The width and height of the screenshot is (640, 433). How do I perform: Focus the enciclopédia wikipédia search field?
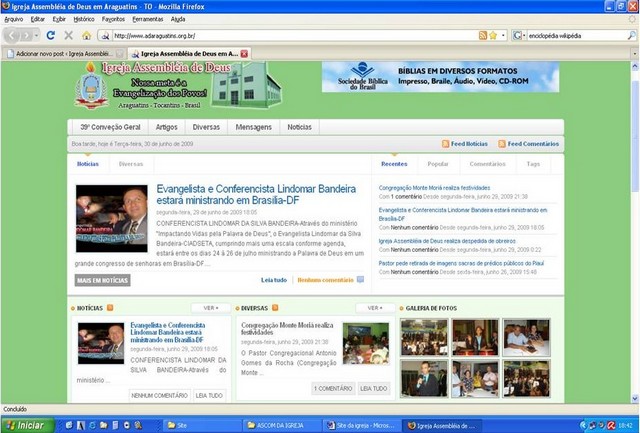[576, 36]
